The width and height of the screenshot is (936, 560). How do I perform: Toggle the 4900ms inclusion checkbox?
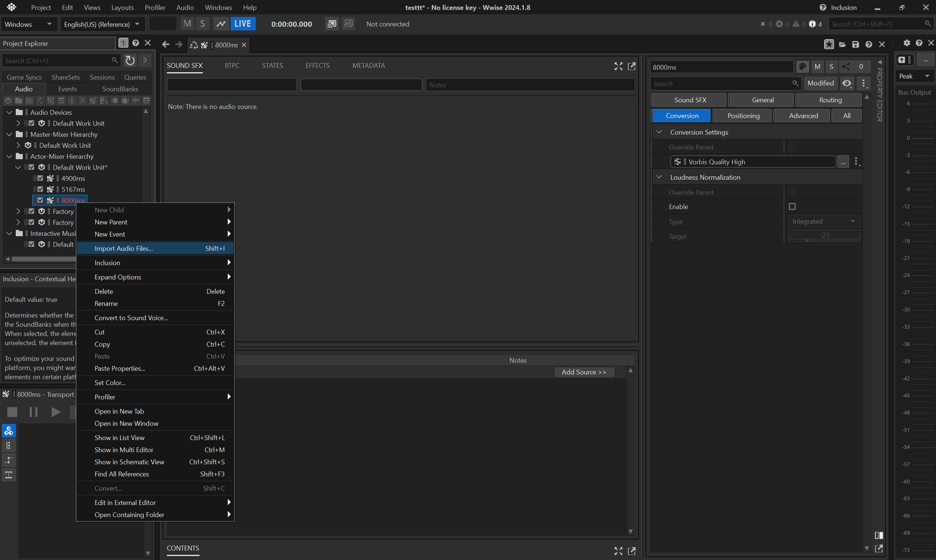coord(40,178)
